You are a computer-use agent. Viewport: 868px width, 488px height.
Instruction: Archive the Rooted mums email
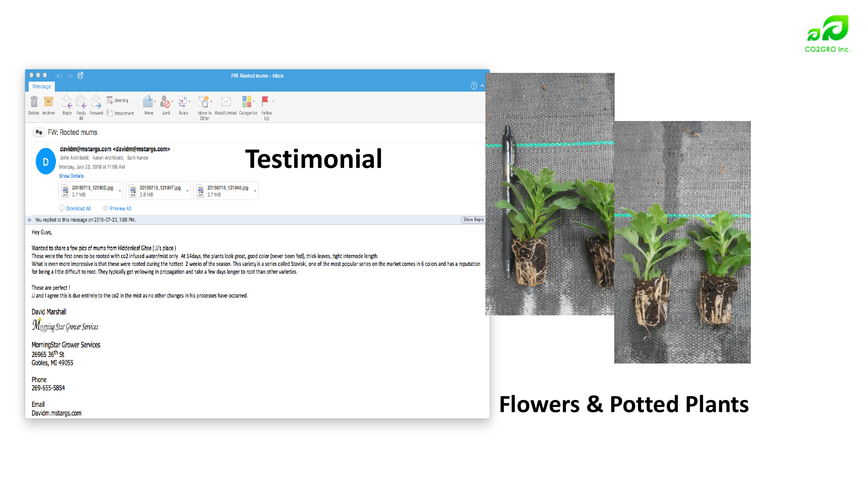(x=49, y=102)
